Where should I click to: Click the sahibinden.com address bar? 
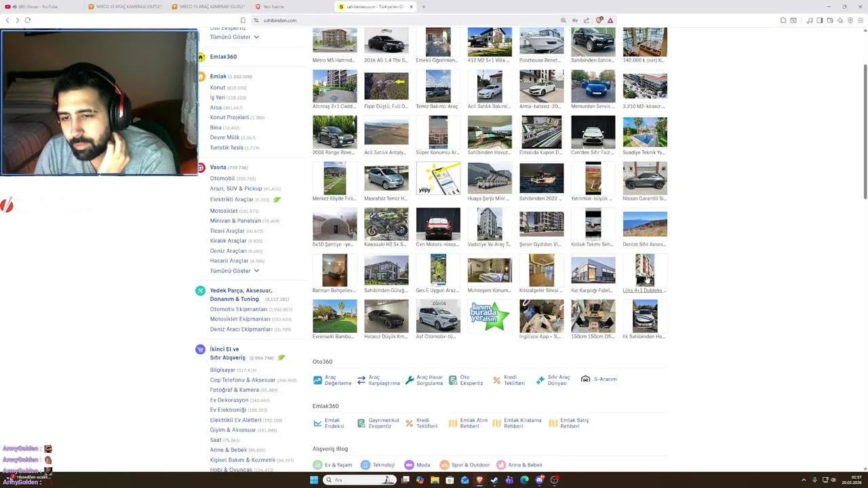[407, 20]
